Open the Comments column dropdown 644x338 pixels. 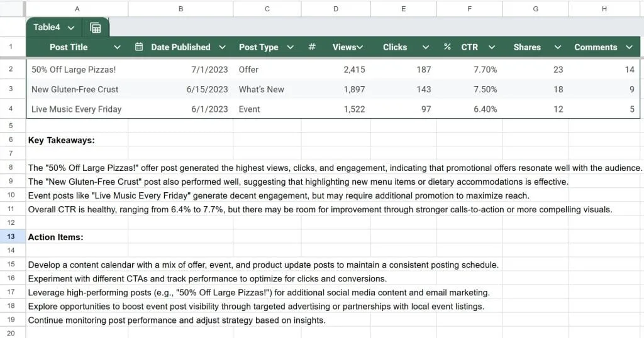(629, 47)
